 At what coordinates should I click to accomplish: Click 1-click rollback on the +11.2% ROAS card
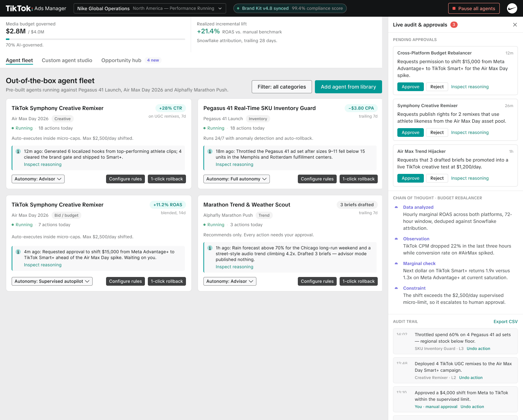[x=167, y=281]
